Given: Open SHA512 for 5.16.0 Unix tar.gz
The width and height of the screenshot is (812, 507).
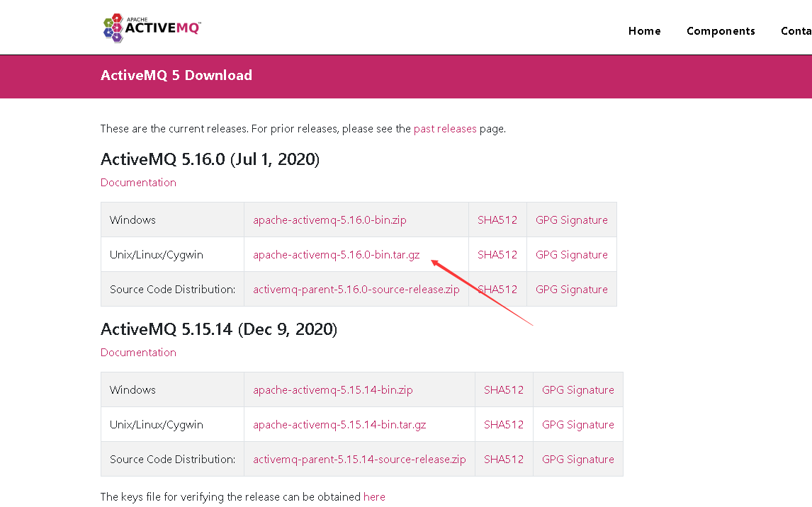Looking at the screenshot, I should [497, 254].
